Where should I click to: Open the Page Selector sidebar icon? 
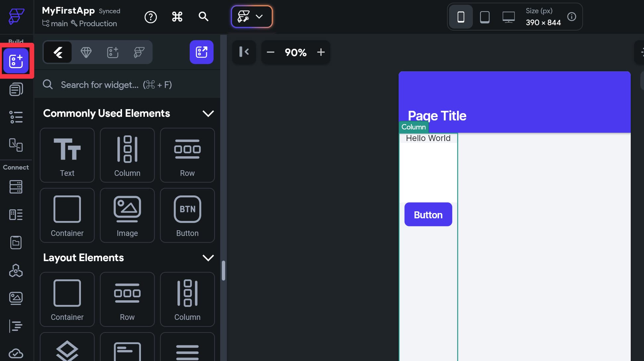[x=16, y=89]
